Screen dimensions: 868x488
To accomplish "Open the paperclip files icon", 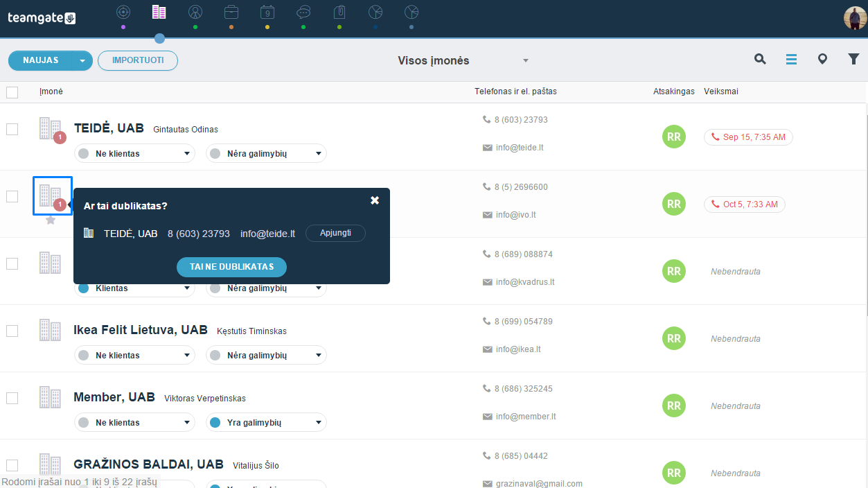I will pos(339,12).
